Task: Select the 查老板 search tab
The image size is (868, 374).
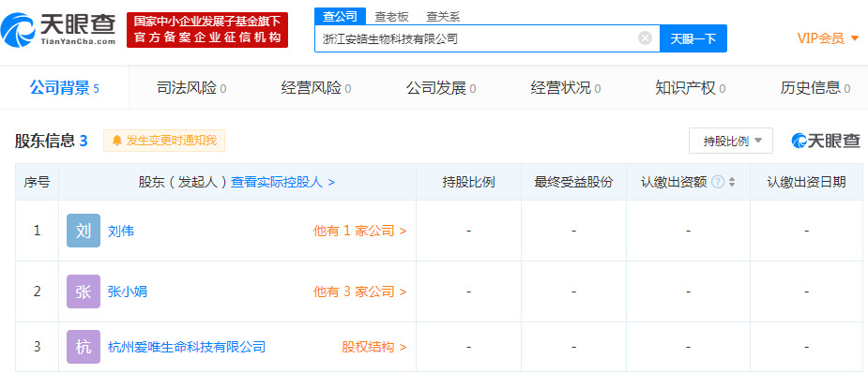Action: 391,17
